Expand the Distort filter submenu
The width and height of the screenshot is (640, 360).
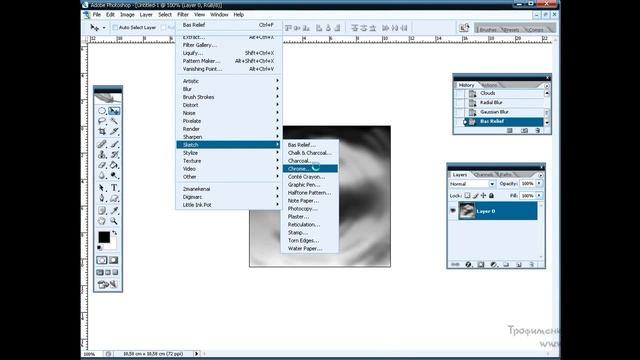[x=228, y=105]
